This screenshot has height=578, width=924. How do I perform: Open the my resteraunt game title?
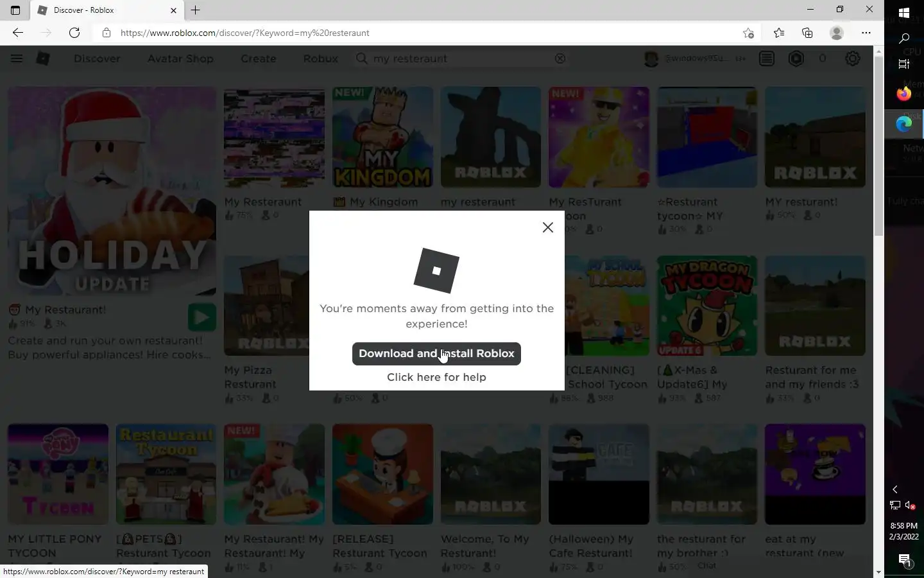point(478,202)
